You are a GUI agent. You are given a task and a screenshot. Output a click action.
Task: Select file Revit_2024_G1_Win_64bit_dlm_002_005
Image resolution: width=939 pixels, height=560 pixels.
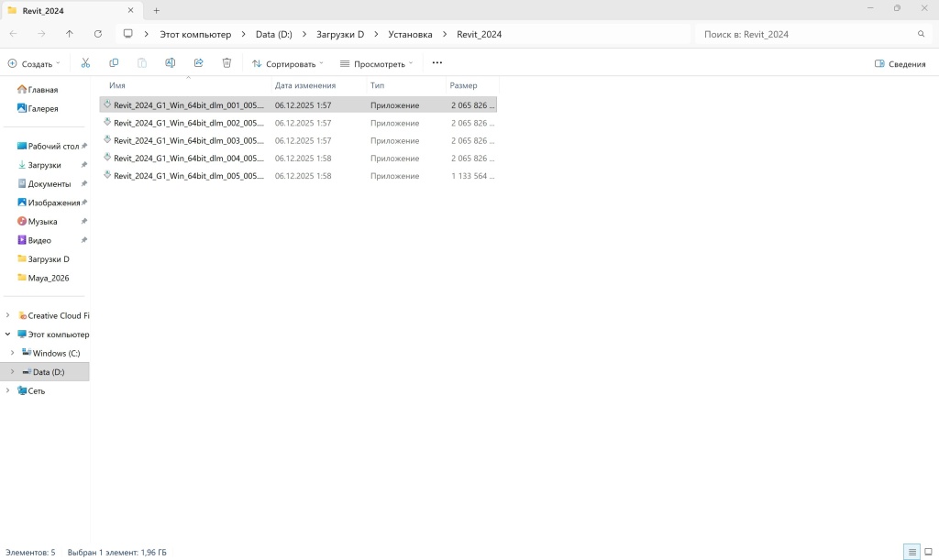(x=298, y=123)
